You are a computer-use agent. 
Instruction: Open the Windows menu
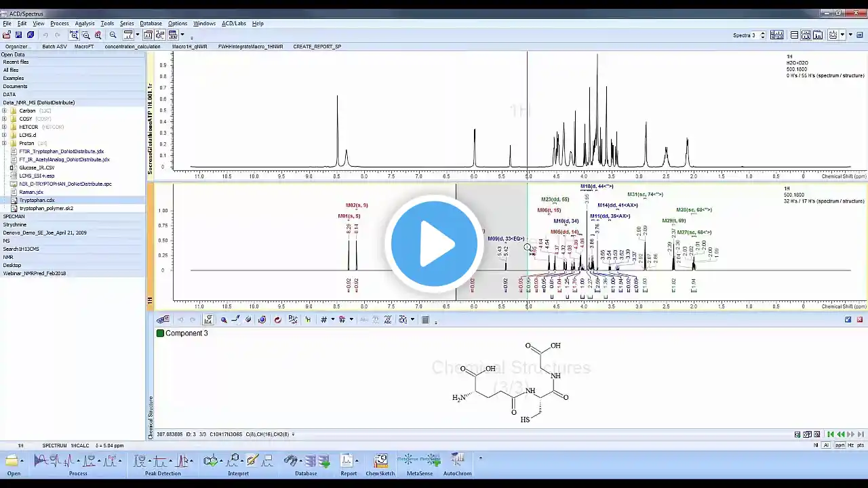tap(204, 24)
